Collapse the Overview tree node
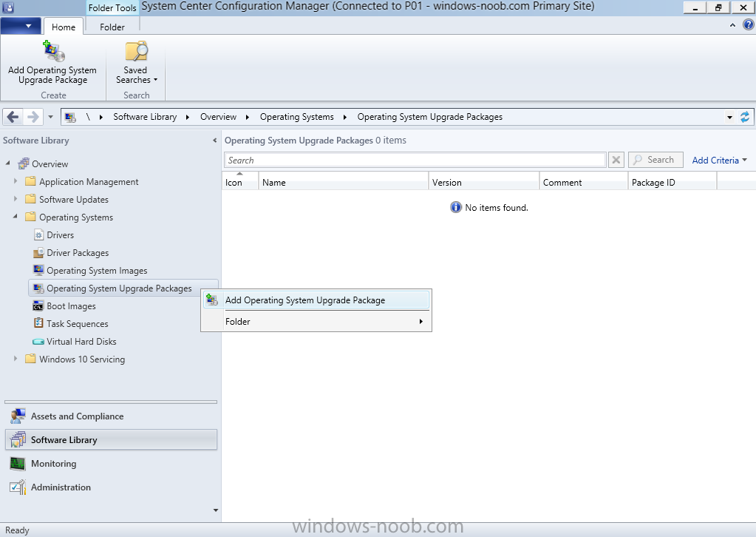The width and height of the screenshot is (756, 537). (7, 163)
